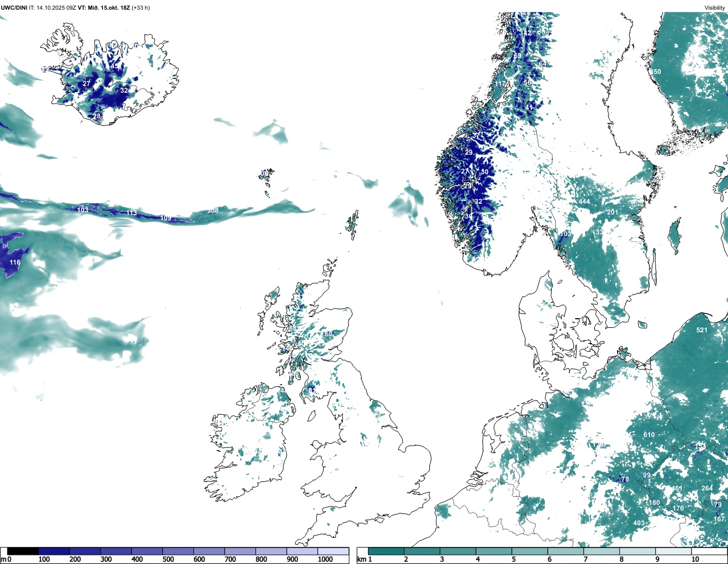Click the dark navy 100–200 m legend swatch

click(x=54, y=551)
